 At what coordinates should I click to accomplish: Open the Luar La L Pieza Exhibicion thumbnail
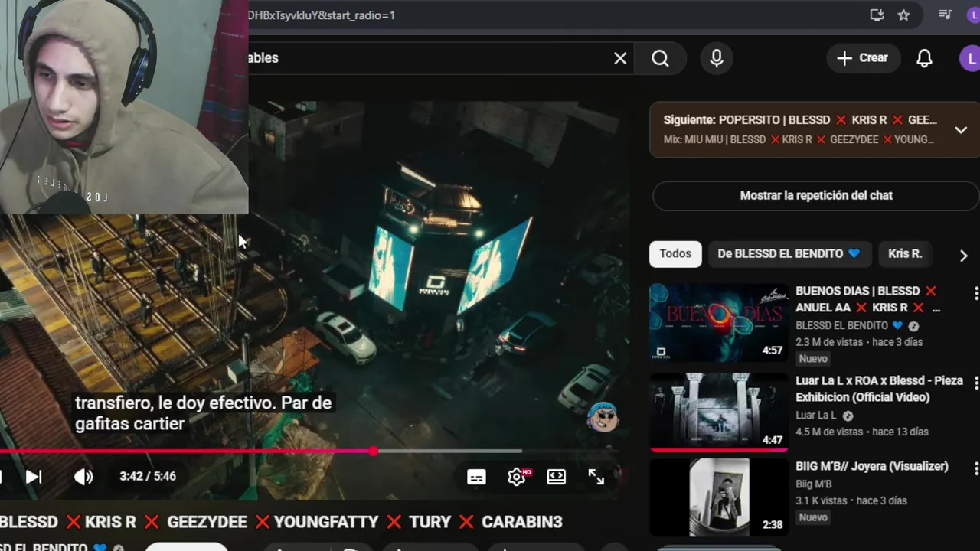[x=718, y=412]
